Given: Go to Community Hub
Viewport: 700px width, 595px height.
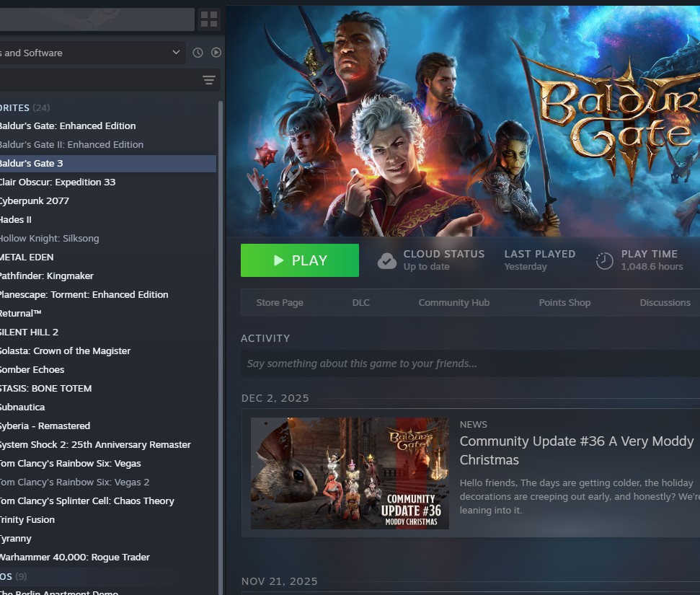Looking at the screenshot, I should [454, 302].
